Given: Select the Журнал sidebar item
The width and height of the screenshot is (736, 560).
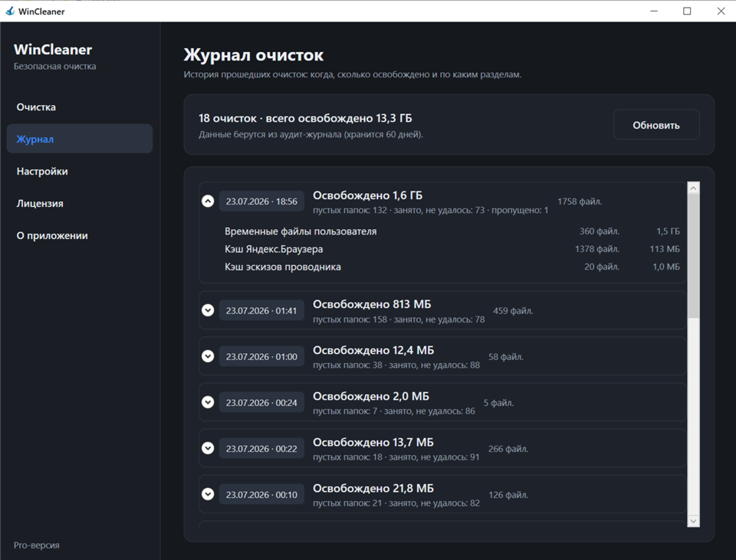Looking at the screenshot, I should (x=79, y=139).
